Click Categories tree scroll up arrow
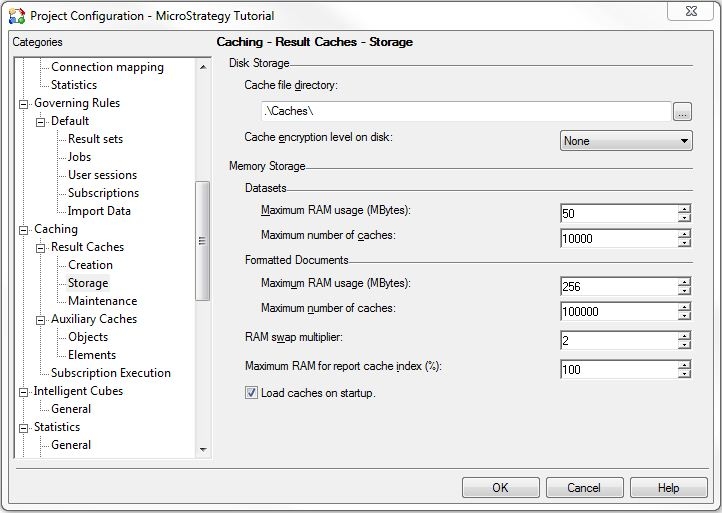 [203, 67]
